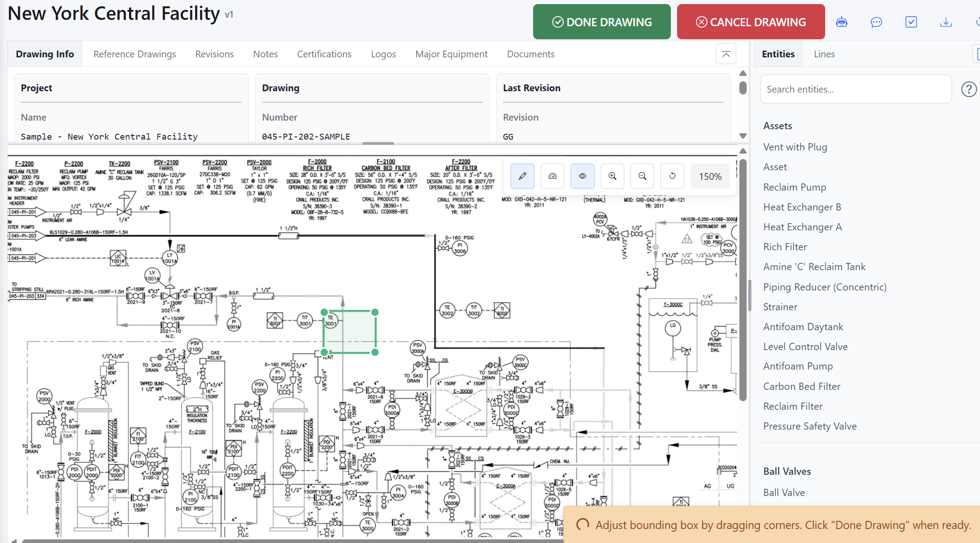Open the AI assistant robot panel
The width and height of the screenshot is (980, 543).
(x=842, y=22)
